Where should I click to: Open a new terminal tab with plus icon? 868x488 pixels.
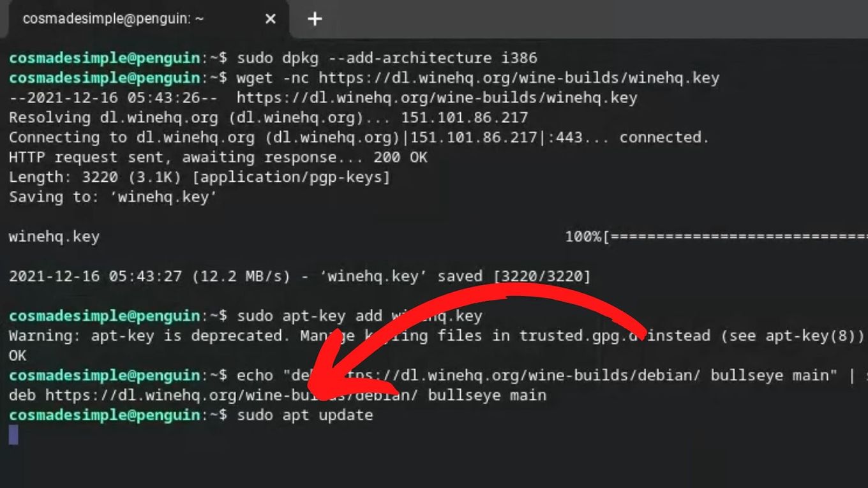[x=314, y=19]
